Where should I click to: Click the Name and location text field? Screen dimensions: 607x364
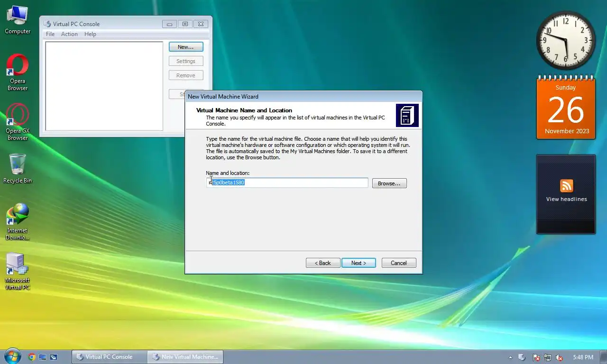287,182
